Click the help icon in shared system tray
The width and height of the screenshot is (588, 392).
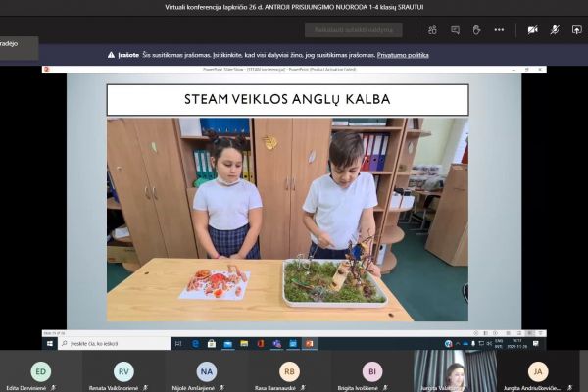tap(448, 344)
